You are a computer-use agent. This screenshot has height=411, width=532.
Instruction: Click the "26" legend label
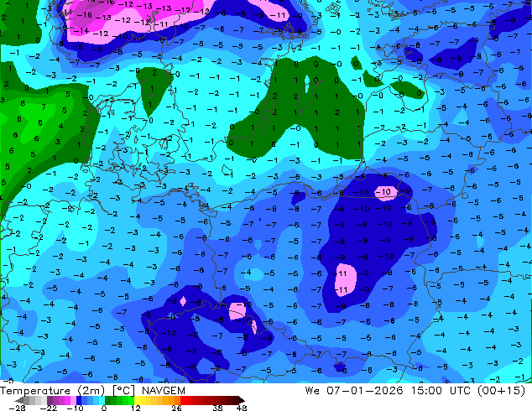tap(176, 408)
